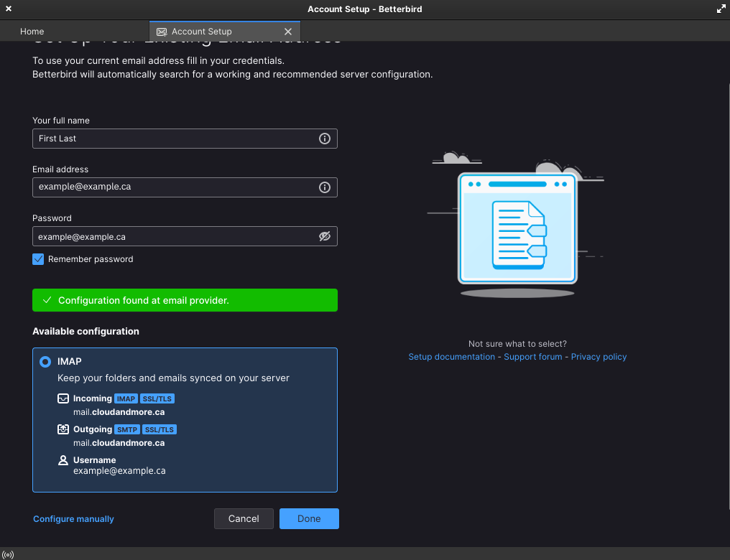Click the Outgoing SSL/TLS badge
This screenshot has width=730, height=560.
(x=160, y=429)
